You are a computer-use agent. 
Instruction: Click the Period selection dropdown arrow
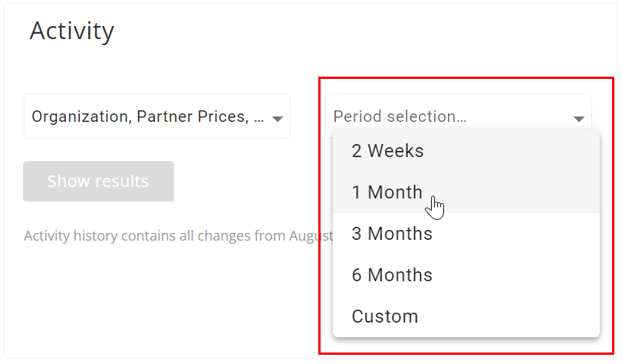pos(579,119)
